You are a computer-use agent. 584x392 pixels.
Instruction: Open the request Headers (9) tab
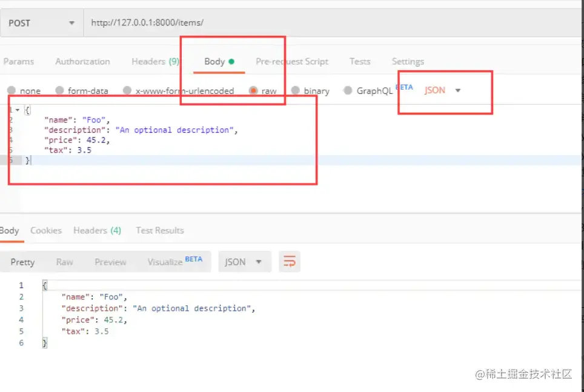155,61
